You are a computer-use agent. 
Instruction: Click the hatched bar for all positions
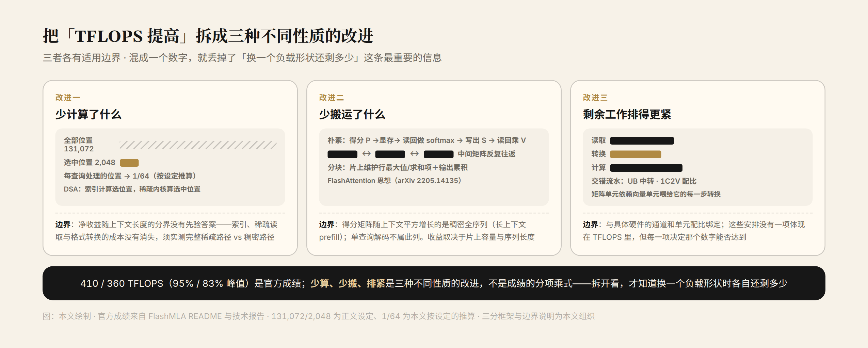198,145
